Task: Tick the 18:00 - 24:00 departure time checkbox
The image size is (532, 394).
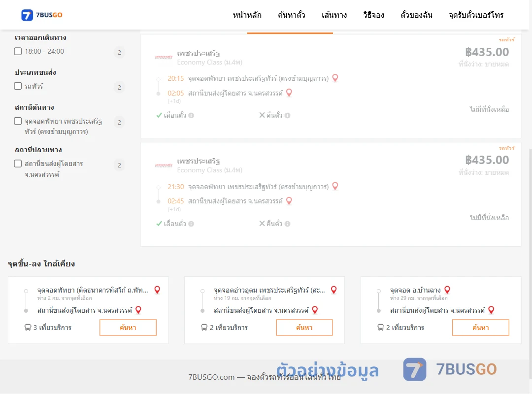Action: tap(18, 51)
